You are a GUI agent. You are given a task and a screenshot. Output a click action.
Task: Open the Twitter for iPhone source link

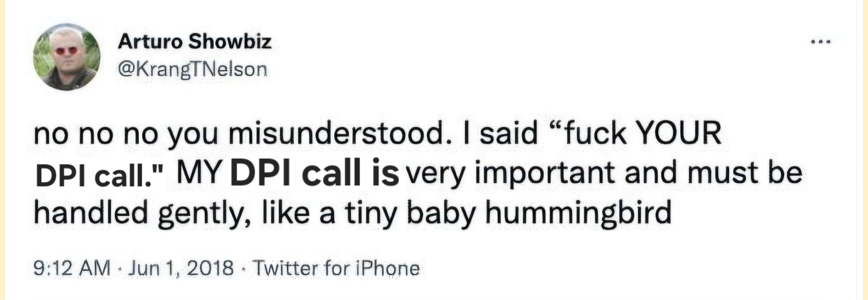click(337, 268)
